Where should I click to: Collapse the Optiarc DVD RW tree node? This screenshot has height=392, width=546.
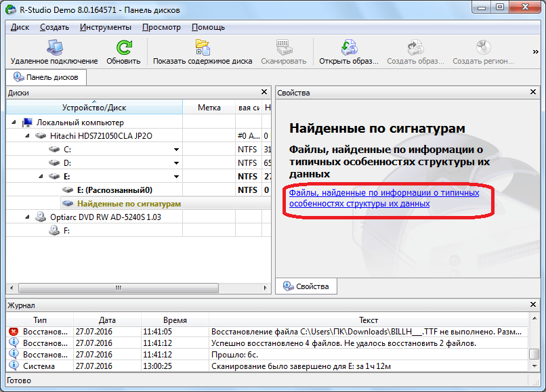click(27, 217)
